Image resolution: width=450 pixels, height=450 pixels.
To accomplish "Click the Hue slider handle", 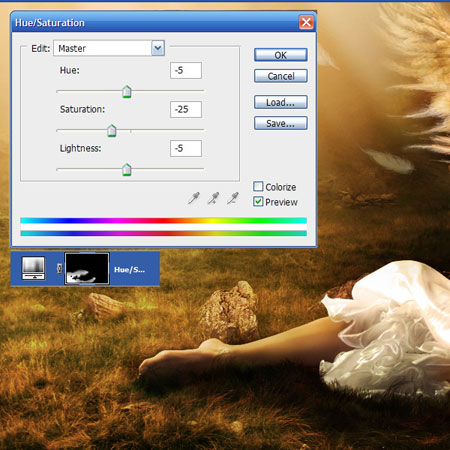I will click(127, 92).
